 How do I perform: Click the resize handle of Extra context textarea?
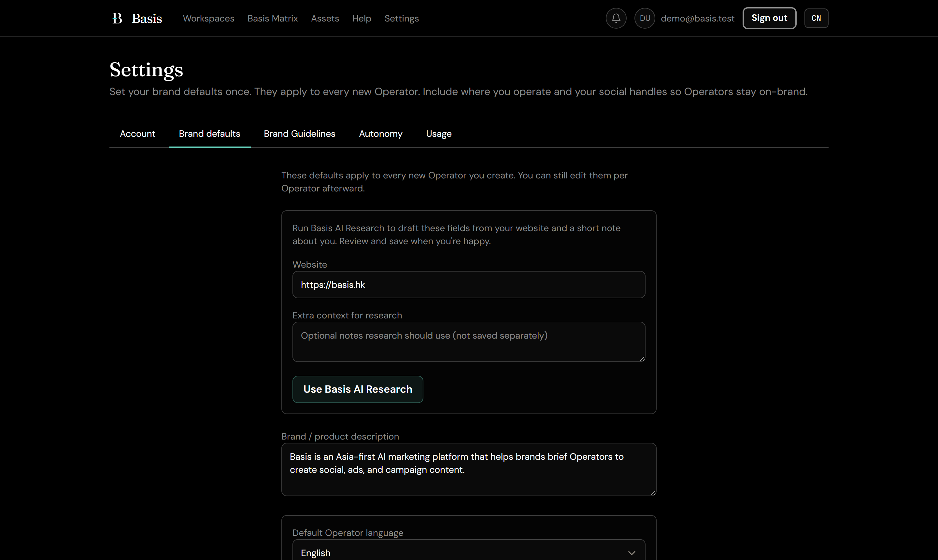643,359
